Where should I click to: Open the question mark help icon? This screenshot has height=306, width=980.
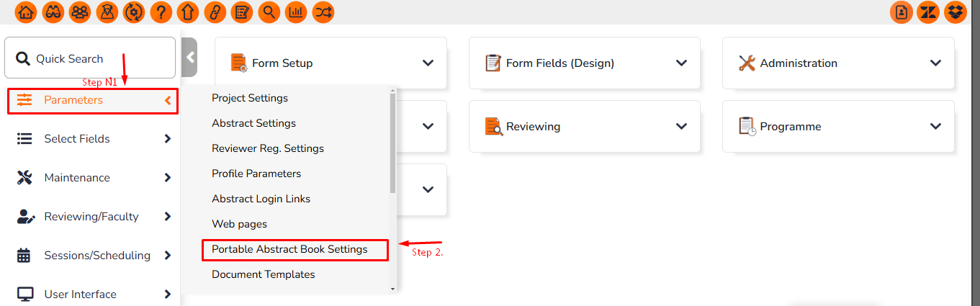tap(161, 12)
